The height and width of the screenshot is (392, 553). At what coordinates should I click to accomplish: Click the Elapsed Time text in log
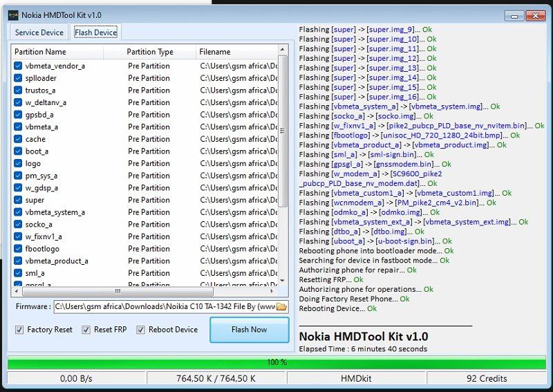click(363, 349)
